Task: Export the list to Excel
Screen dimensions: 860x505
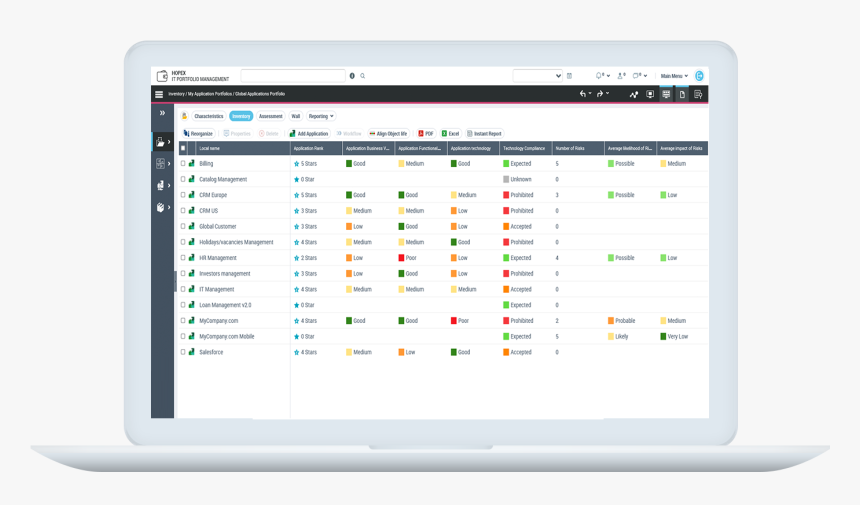Action: (x=450, y=133)
